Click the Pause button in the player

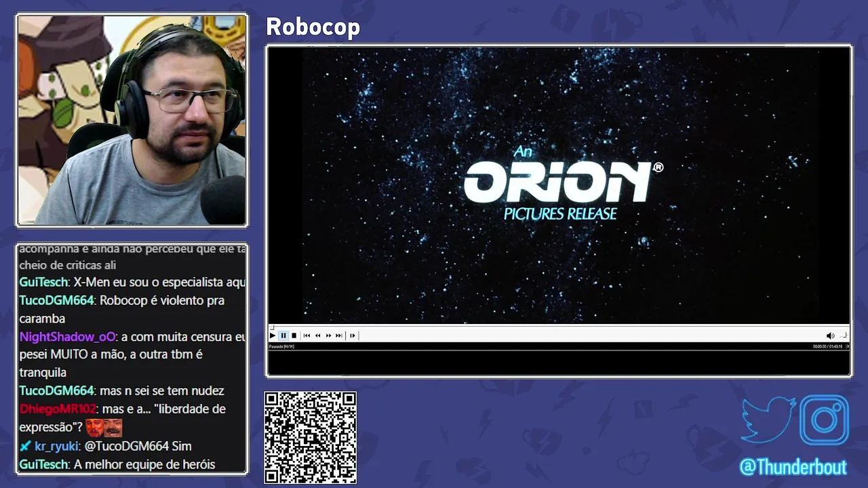(x=283, y=335)
